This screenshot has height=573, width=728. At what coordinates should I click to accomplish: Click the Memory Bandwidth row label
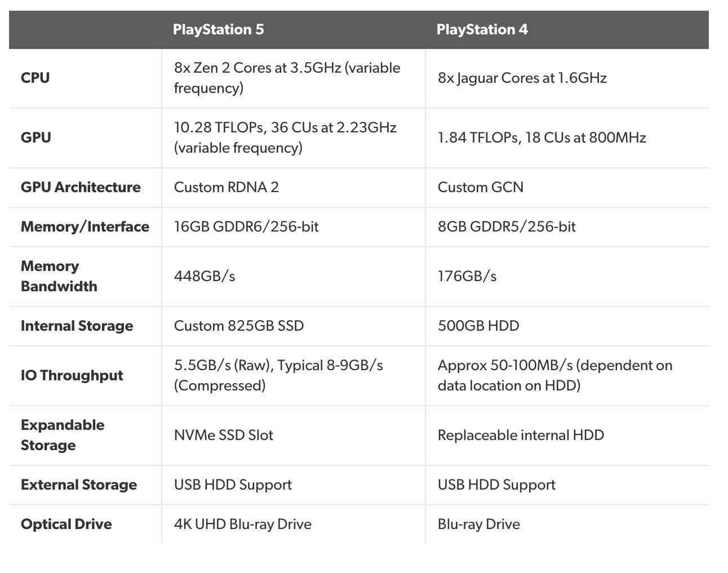pyautogui.click(x=59, y=276)
